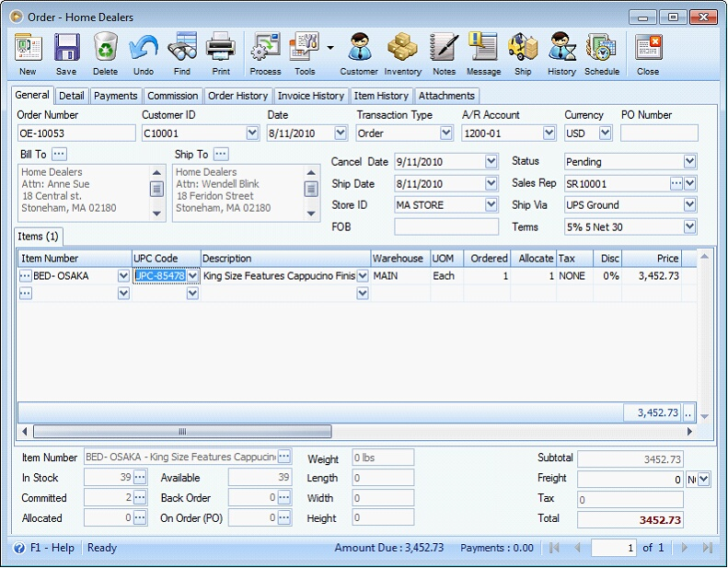728x568 pixels.
Task: Go to next record arrow
Action: [x=685, y=548]
